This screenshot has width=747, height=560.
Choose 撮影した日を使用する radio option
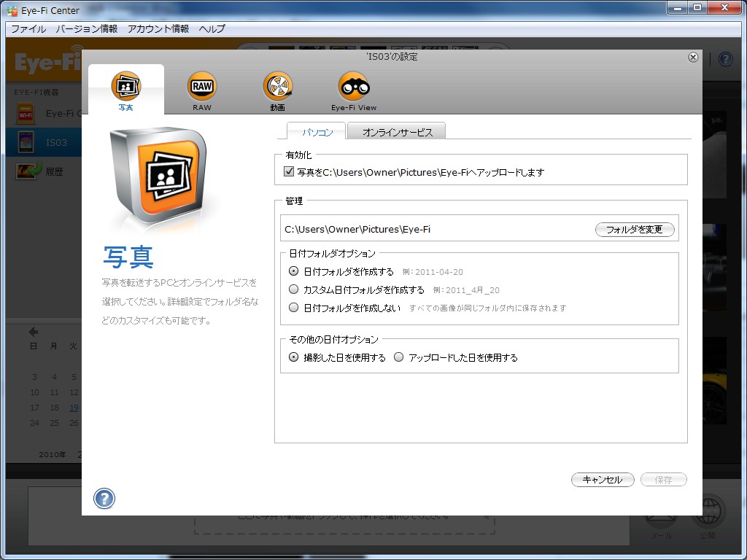coord(294,357)
